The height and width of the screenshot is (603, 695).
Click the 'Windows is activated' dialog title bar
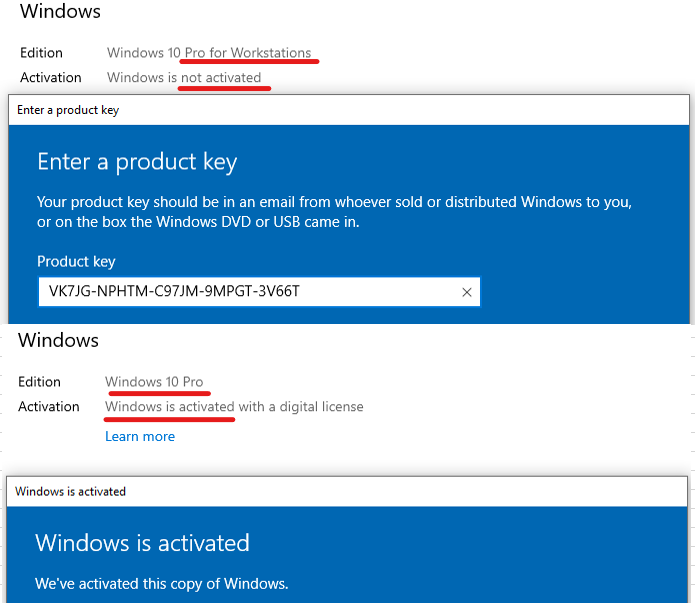tap(347, 492)
